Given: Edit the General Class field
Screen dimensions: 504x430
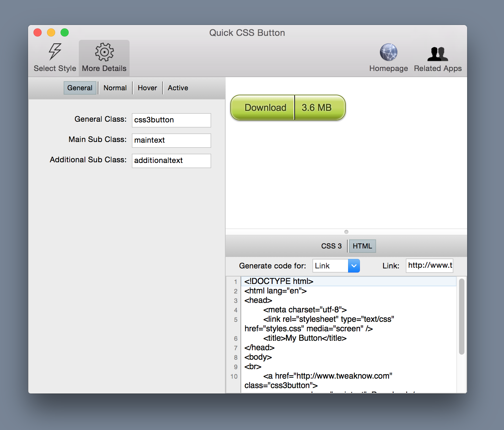Looking at the screenshot, I should pyautogui.click(x=171, y=120).
